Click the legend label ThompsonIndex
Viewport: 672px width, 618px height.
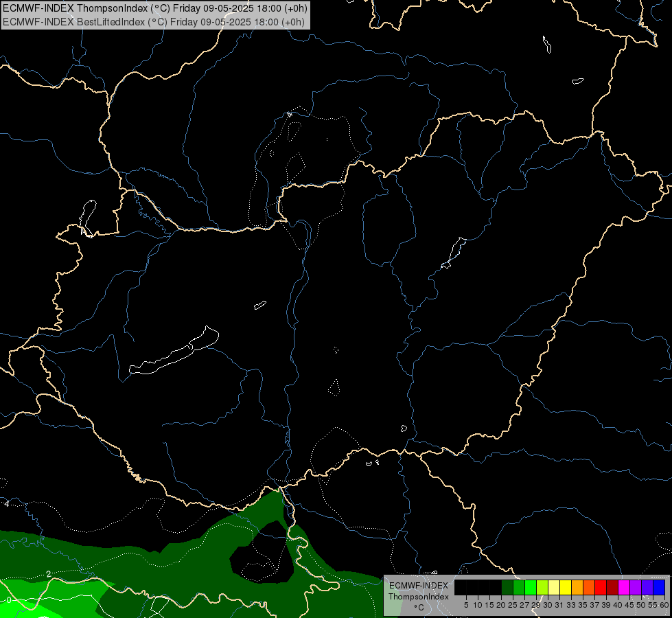(418, 597)
